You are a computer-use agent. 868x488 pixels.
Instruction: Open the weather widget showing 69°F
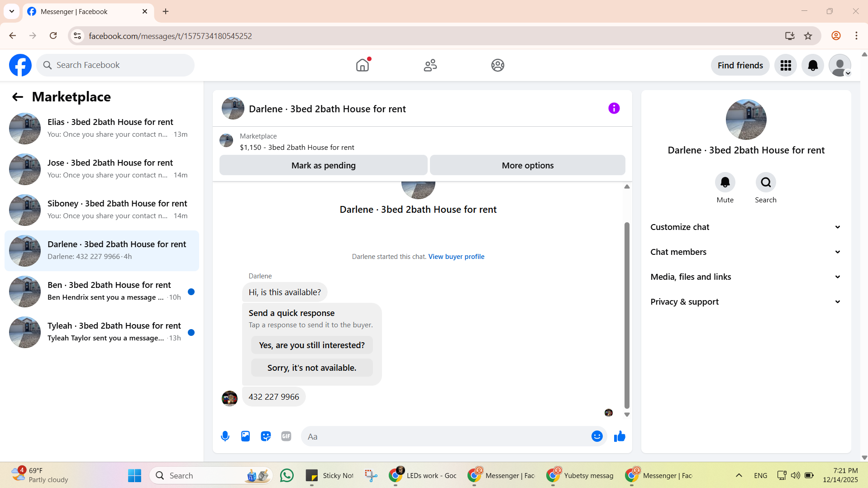(40, 475)
